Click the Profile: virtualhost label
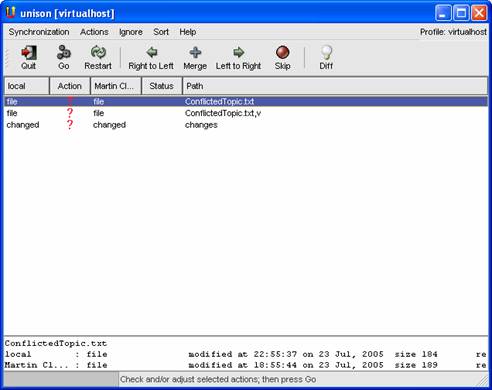The height and width of the screenshot is (390, 492). pyautogui.click(x=453, y=32)
